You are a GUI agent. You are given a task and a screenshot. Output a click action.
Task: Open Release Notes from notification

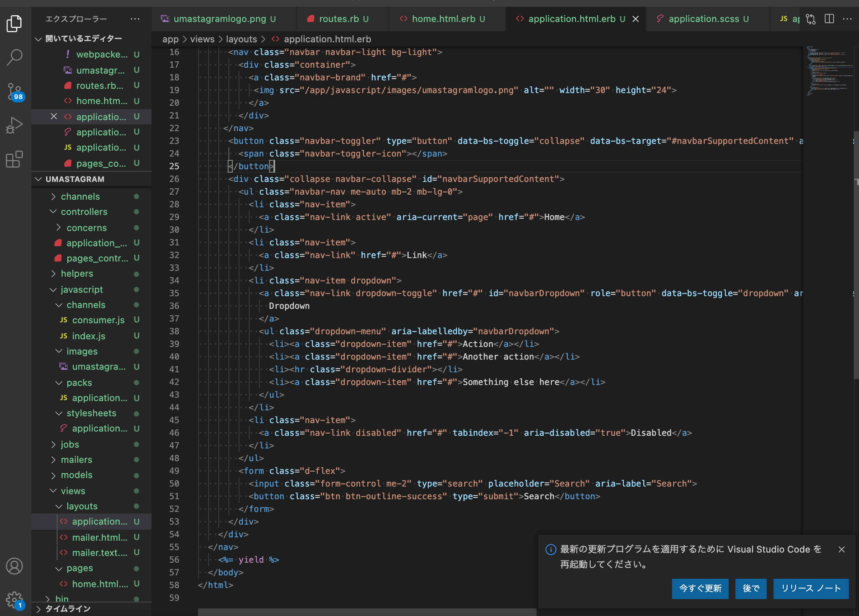tap(811, 588)
